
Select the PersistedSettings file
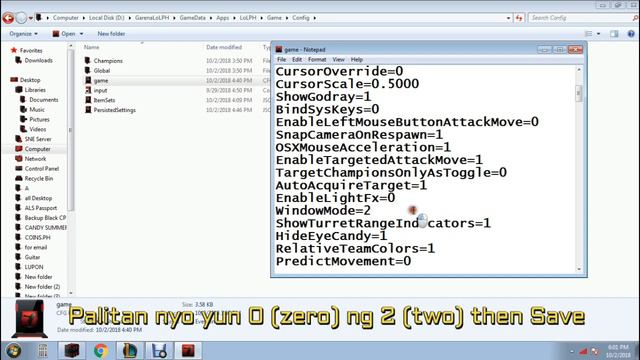point(114,110)
